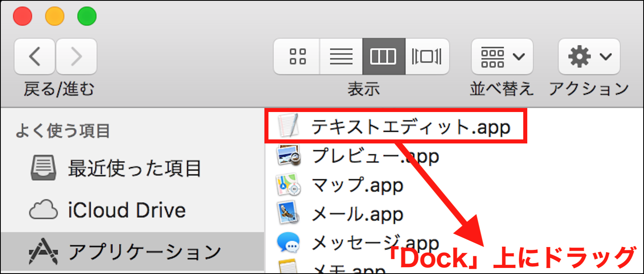The width and height of the screenshot is (644, 274).
Task: Open the 並べ替え arrange dropdown
Action: click(502, 56)
